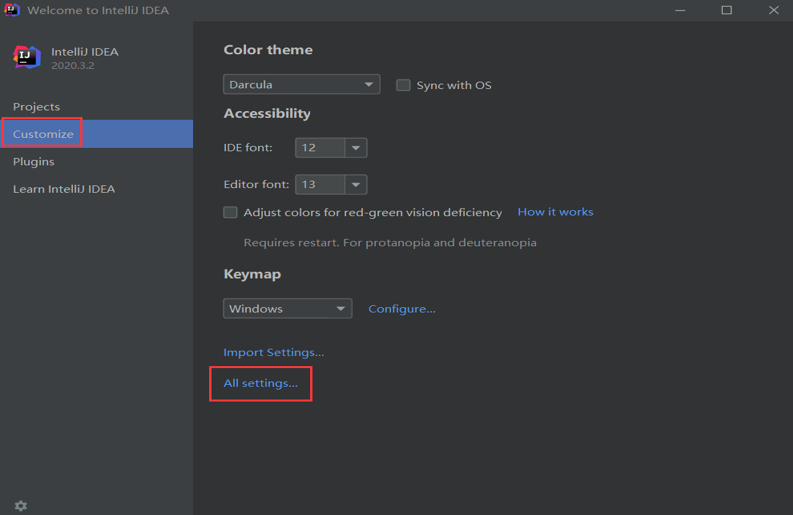
Task: Minimize the Welcome window
Action: [x=680, y=10]
